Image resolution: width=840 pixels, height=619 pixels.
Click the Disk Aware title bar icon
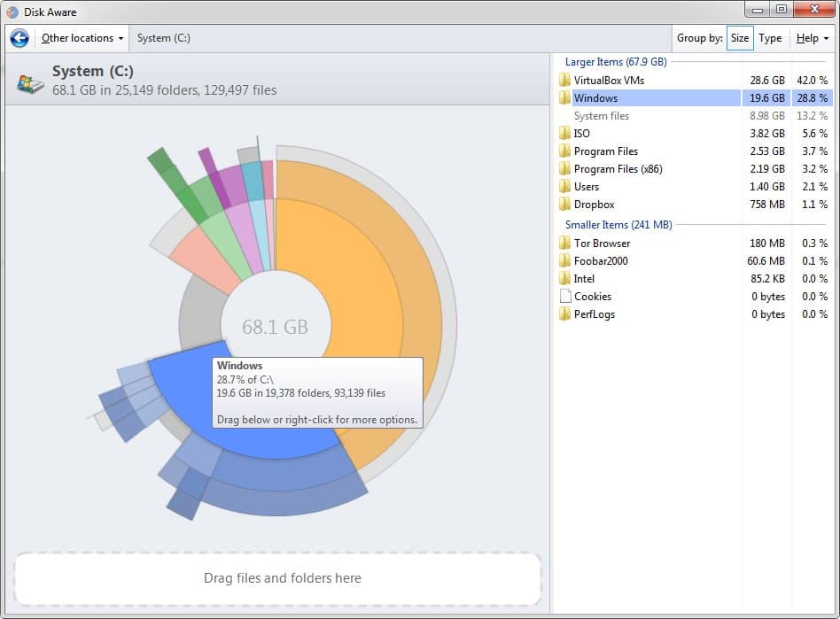[12, 12]
